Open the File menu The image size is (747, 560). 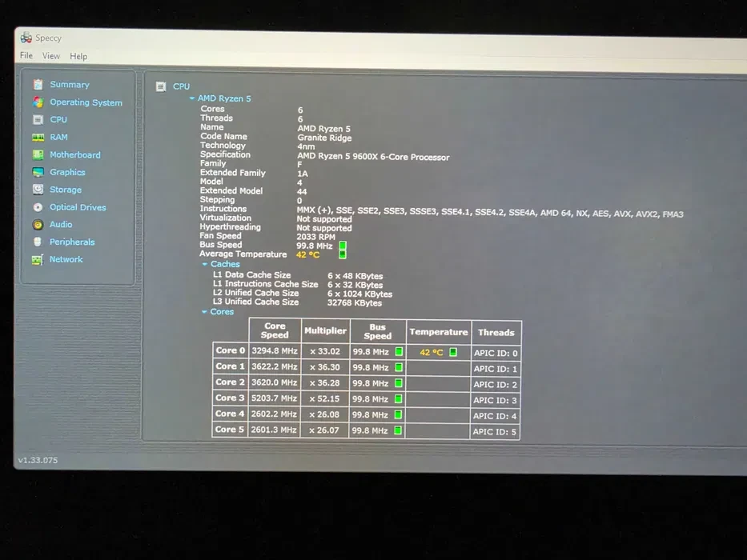pyautogui.click(x=26, y=55)
